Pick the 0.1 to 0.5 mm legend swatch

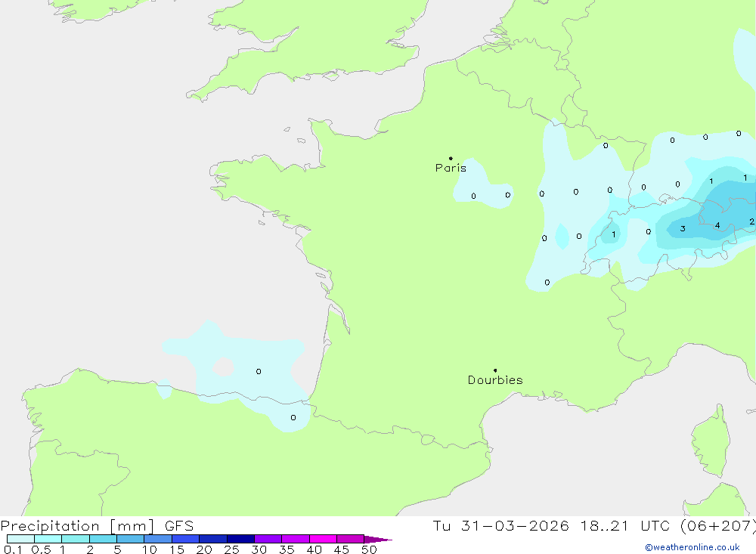[x=20, y=539]
